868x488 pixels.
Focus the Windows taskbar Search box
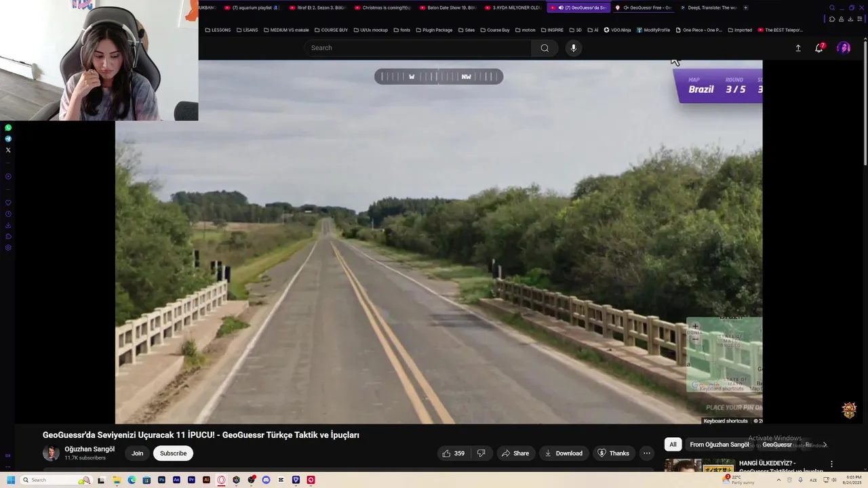click(56, 480)
